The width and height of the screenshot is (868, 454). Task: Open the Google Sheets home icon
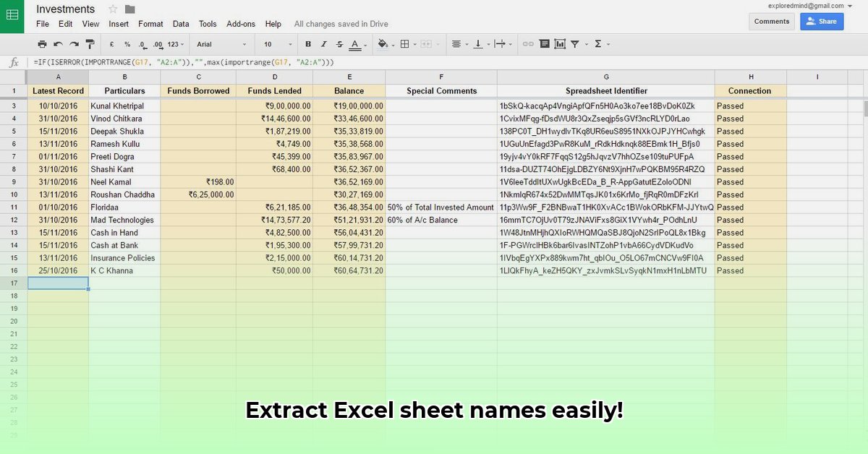pyautogui.click(x=12, y=16)
